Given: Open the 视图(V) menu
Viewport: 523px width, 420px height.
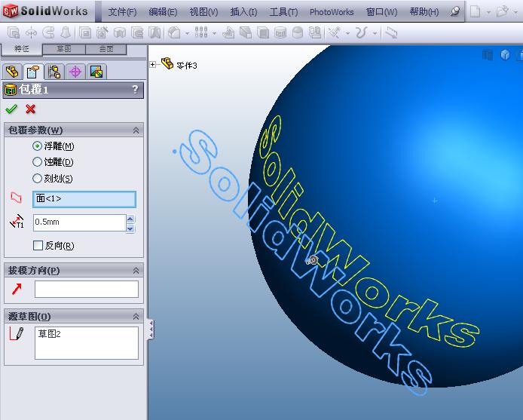Looking at the screenshot, I should click(x=203, y=12).
